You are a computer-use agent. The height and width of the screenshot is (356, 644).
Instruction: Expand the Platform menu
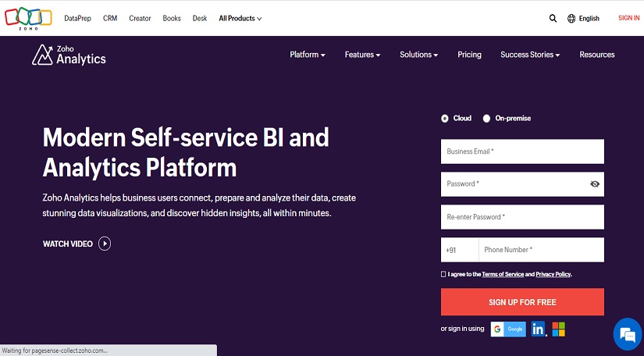[308, 55]
